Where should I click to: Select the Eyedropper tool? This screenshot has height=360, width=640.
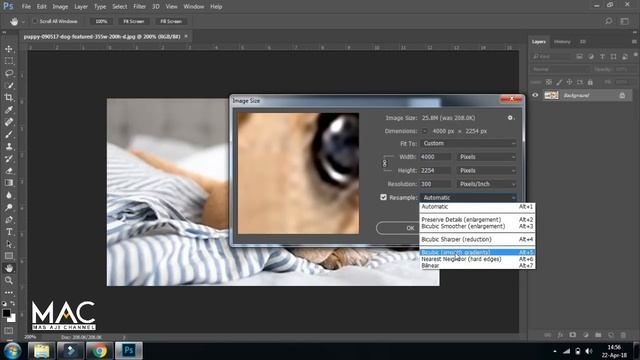pyautogui.click(x=9, y=110)
